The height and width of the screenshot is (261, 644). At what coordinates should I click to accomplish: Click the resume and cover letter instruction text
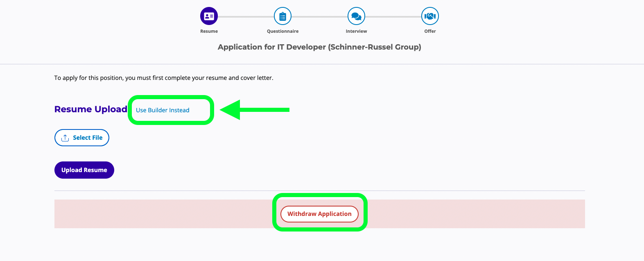click(x=164, y=78)
